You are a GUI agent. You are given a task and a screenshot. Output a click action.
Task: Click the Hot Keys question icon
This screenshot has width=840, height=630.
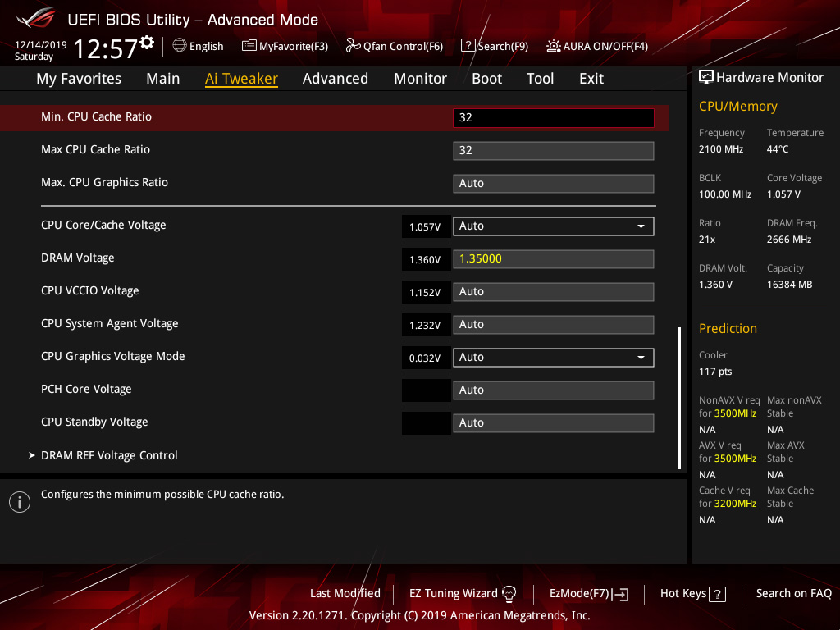pyautogui.click(x=717, y=594)
